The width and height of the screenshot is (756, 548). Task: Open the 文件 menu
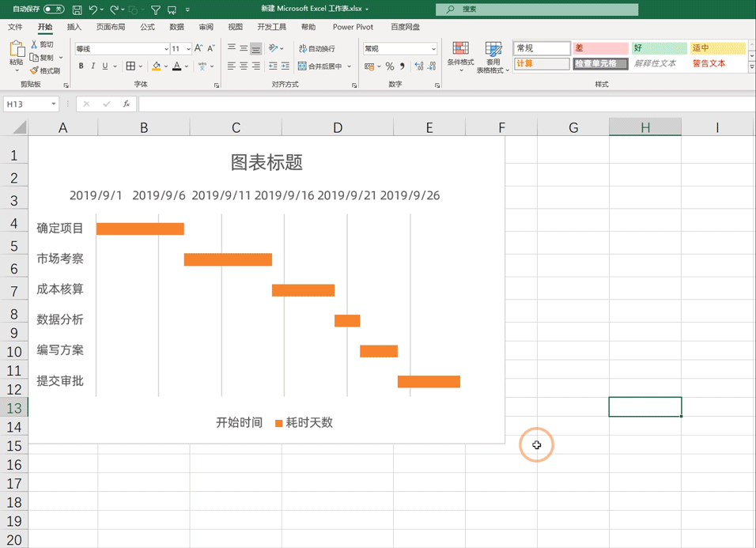point(15,26)
